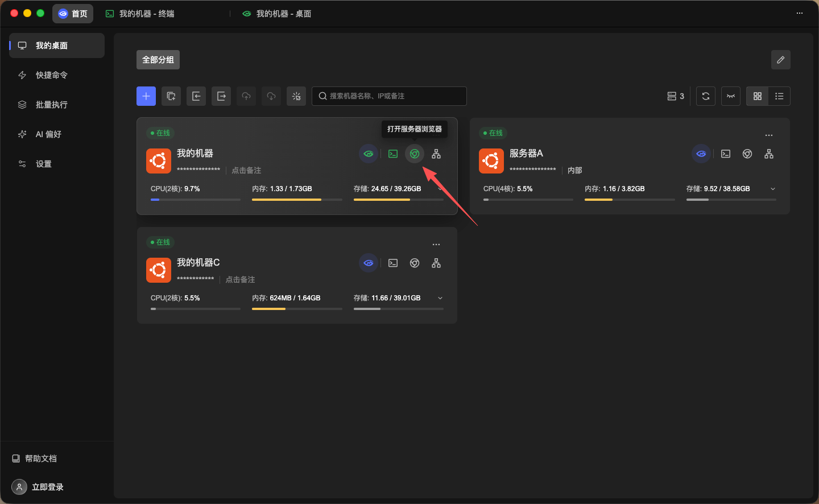This screenshot has height=504, width=819.
Task: Expand storage details chevron on 服务器A
Action: (773, 189)
